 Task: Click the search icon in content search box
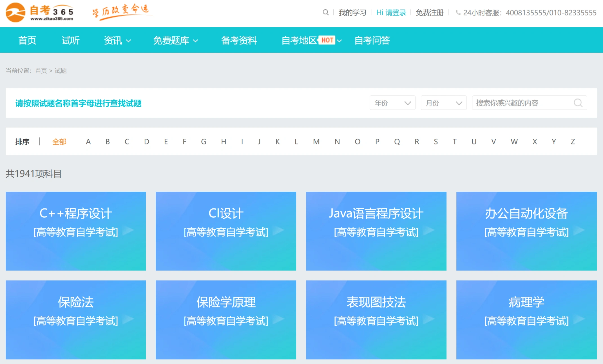[x=578, y=103]
